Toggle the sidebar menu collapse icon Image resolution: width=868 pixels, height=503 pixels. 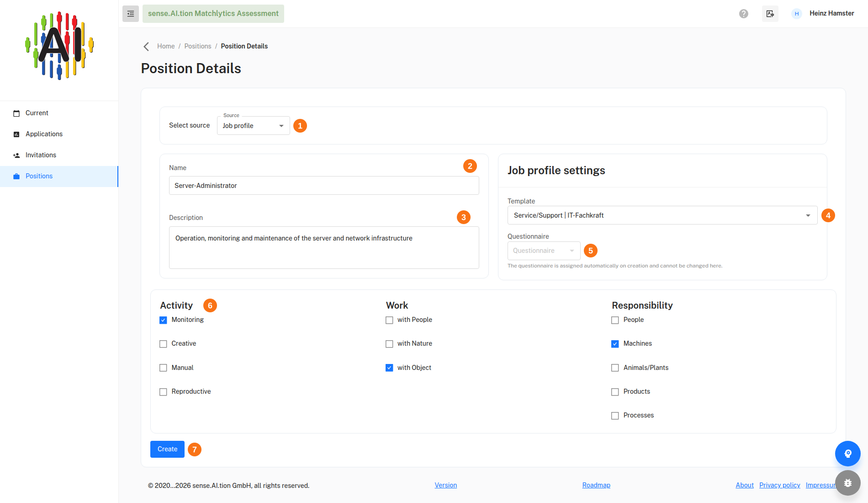[x=131, y=14]
